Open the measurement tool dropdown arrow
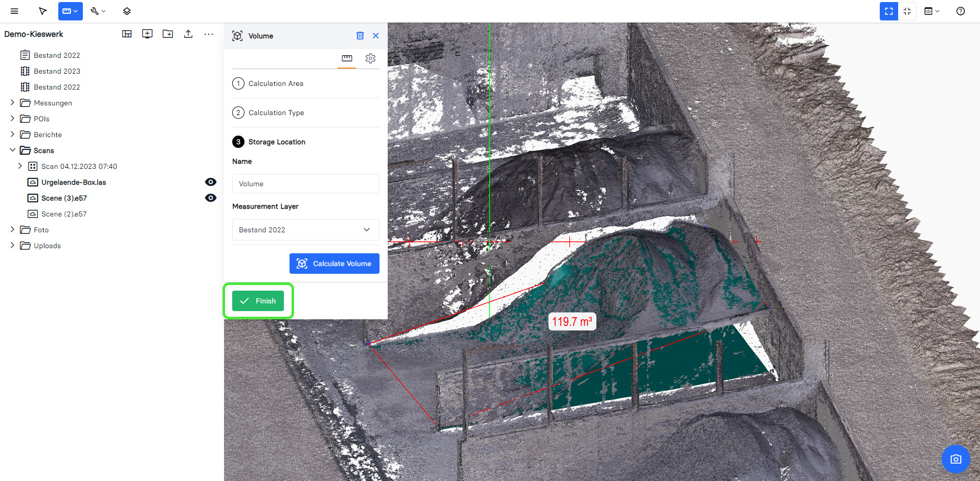 click(x=76, y=11)
